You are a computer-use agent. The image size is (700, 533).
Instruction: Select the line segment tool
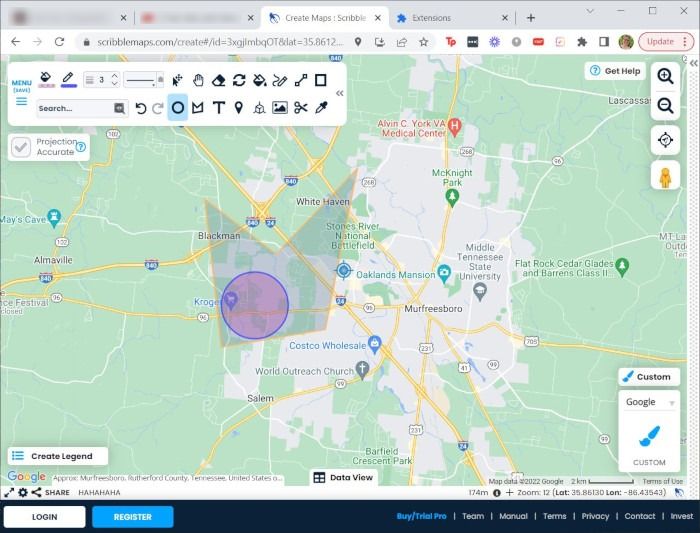[301, 80]
